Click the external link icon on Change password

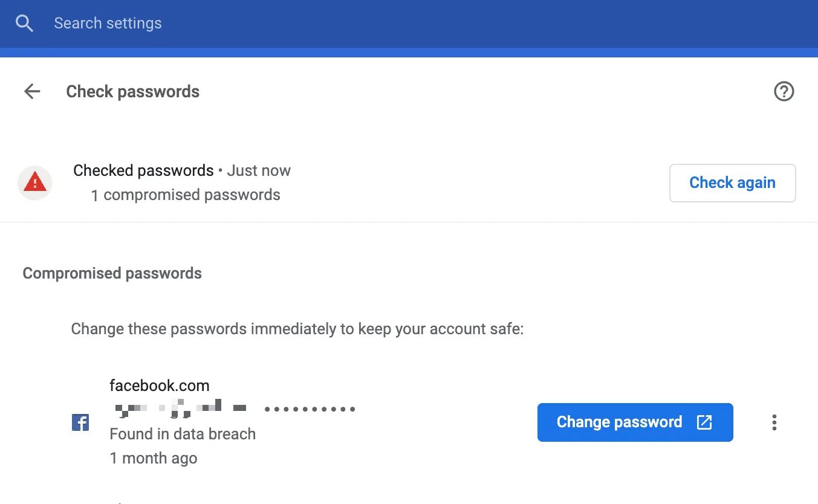click(704, 422)
